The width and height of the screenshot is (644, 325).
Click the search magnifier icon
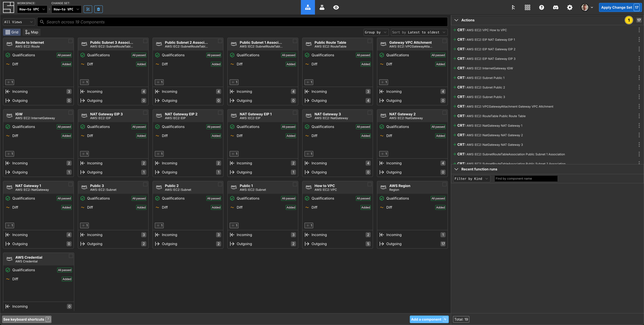pos(42,22)
